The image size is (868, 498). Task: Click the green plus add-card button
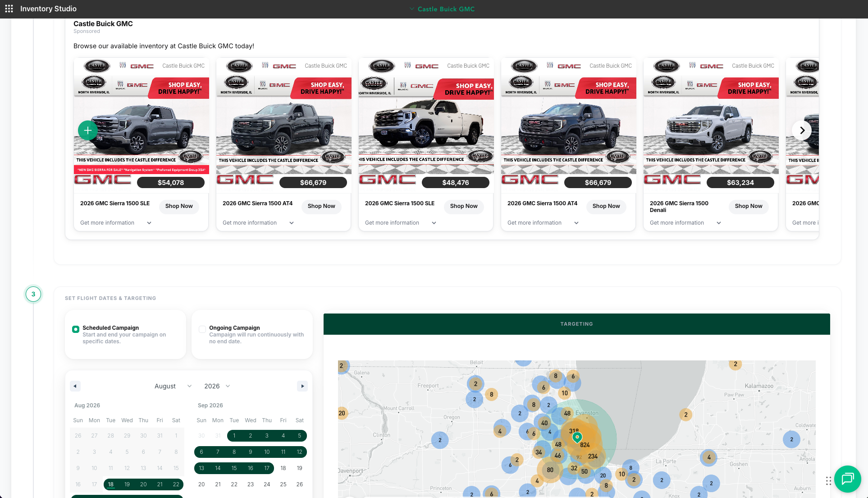coord(88,131)
